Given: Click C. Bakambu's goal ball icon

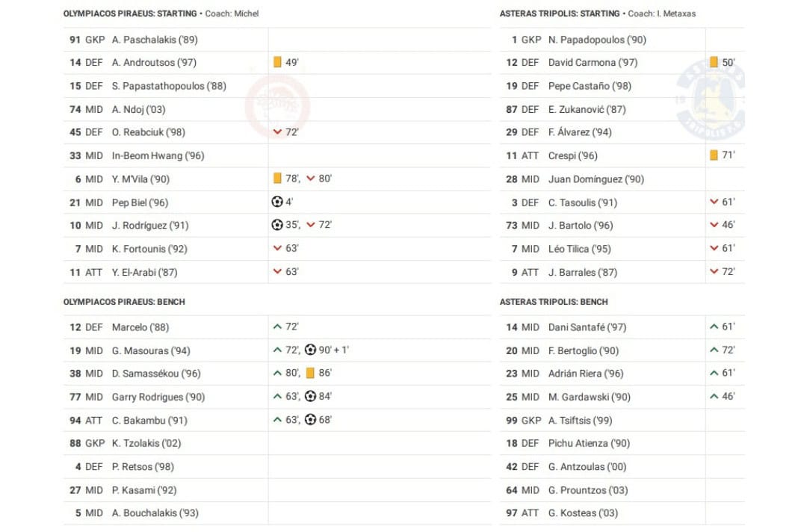Looking at the screenshot, I should pos(310,419).
